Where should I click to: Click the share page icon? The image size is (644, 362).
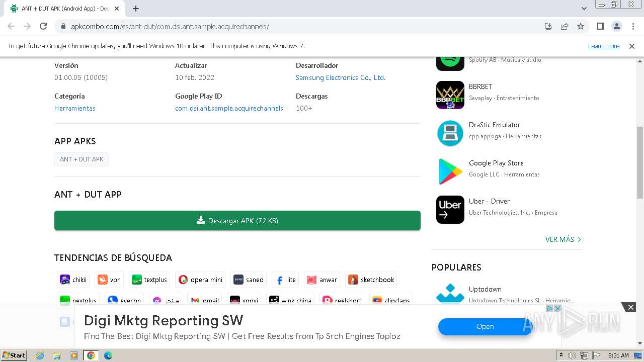tap(565, 26)
